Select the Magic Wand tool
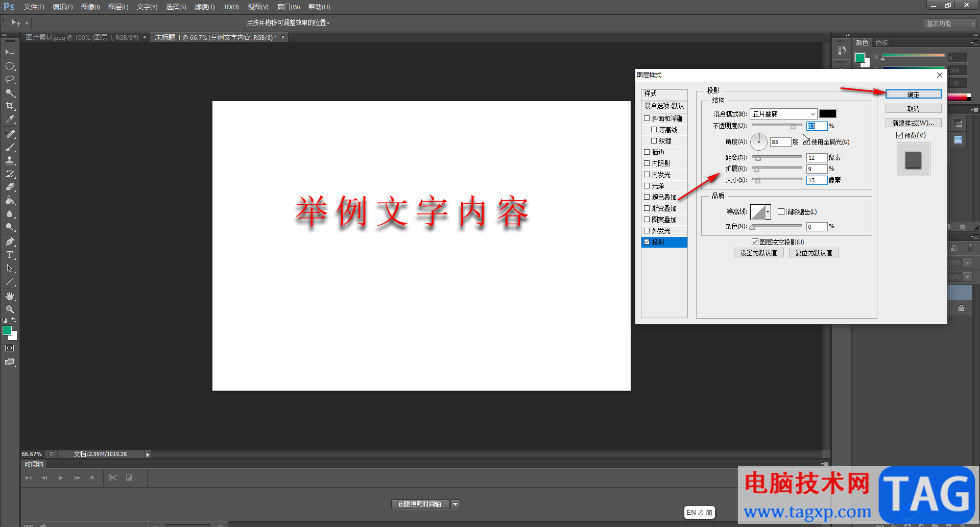 tap(10, 92)
